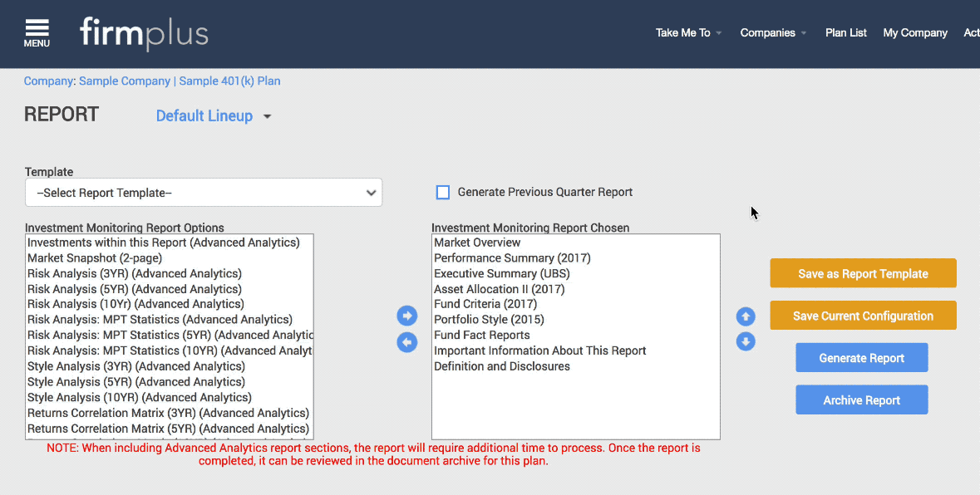Image resolution: width=980 pixels, height=495 pixels.
Task: Click left arrow to remove report section
Action: 406,342
